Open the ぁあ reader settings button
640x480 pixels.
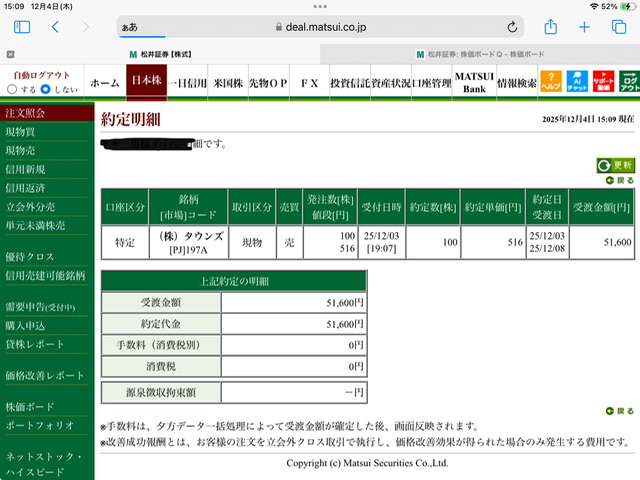pyautogui.click(x=130, y=27)
